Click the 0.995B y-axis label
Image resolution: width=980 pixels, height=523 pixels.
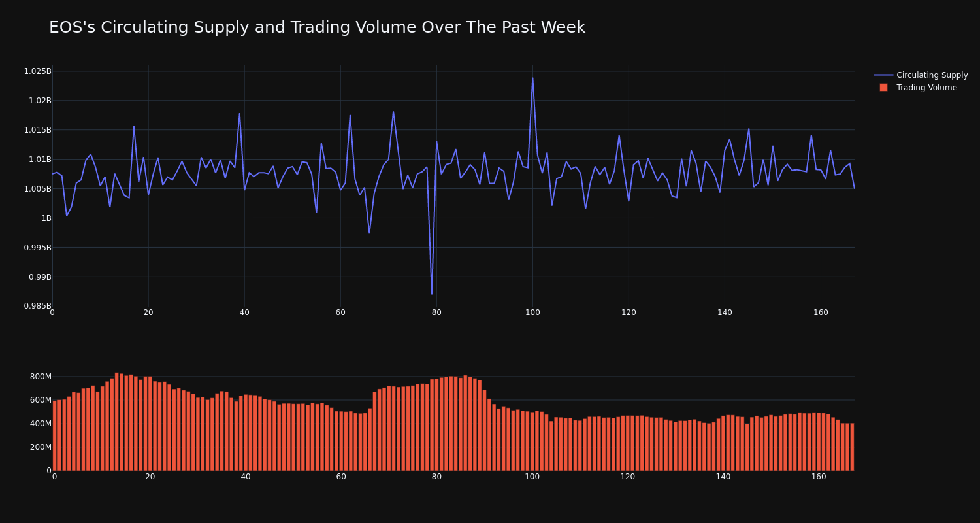coord(37,247)
